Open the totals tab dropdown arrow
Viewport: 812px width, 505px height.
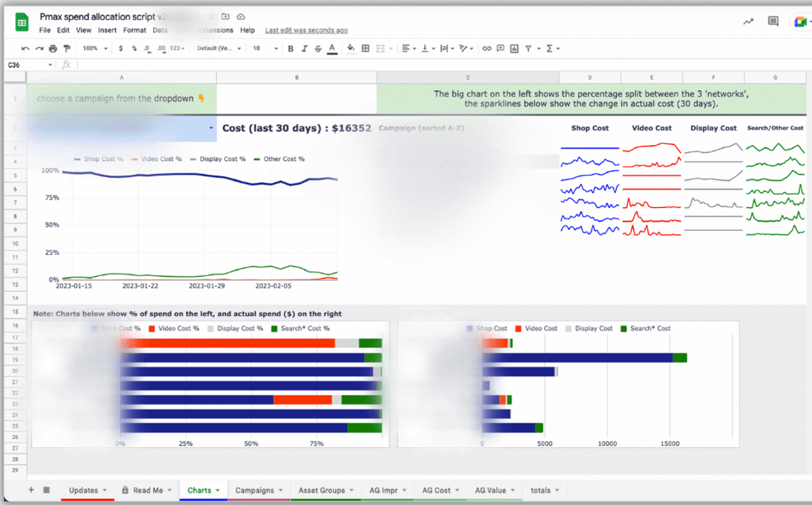click(557, 491)
